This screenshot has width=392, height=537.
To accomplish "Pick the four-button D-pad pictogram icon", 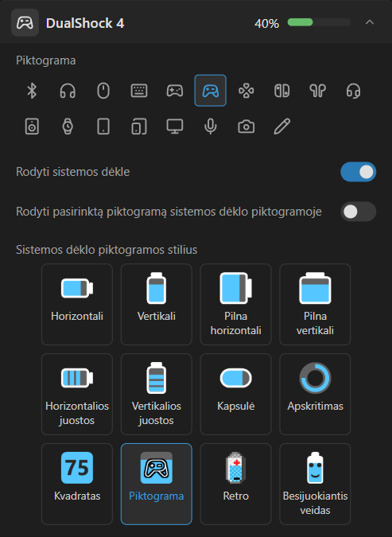I will pyautogui.click(x=246, y=91).
